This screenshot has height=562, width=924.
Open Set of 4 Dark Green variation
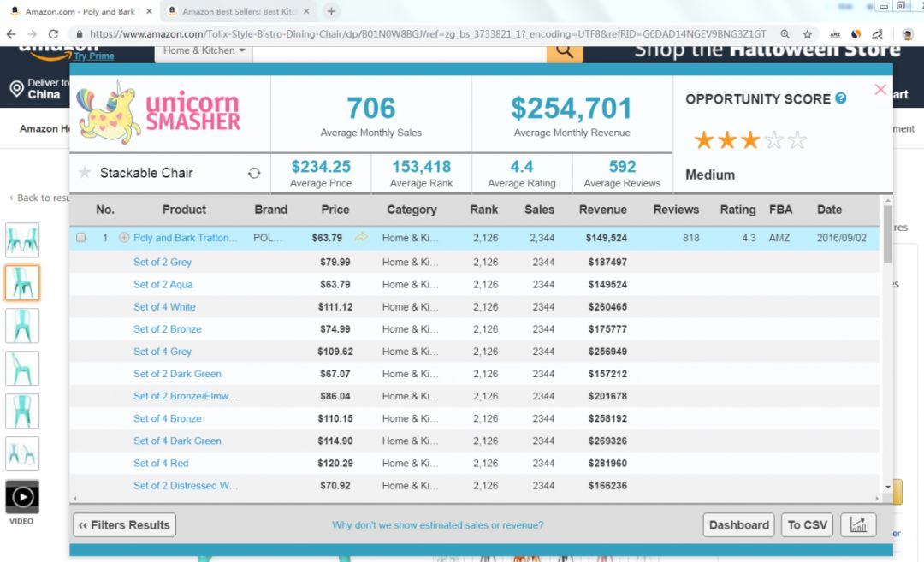177,441
